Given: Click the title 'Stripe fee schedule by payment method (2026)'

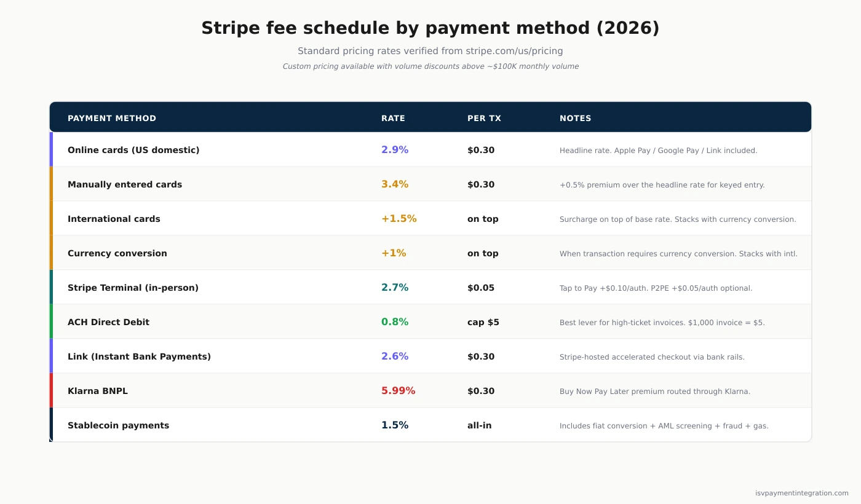Looking at the screenshot, I should (430, 28).
